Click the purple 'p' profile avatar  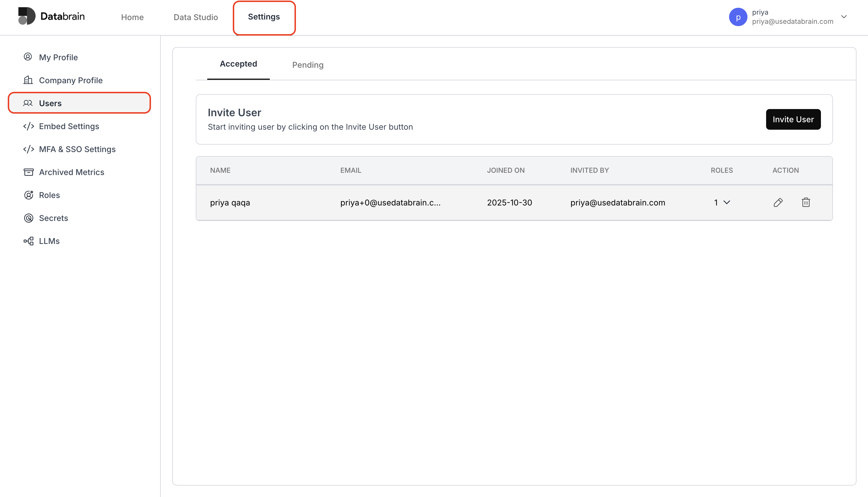pyautogui.click(x=738, y=17)
